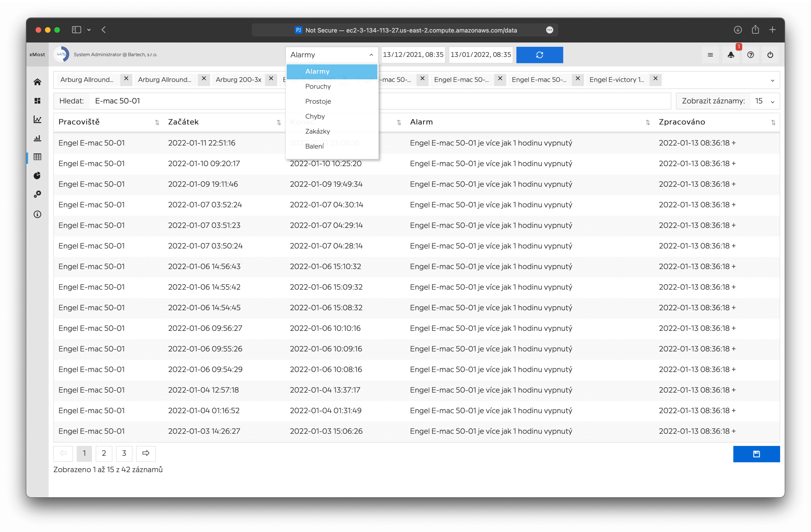Viewport: 811px width, 532px height.
Task: Open the Home page from sidebar
Action: click(x=37, y=82)
